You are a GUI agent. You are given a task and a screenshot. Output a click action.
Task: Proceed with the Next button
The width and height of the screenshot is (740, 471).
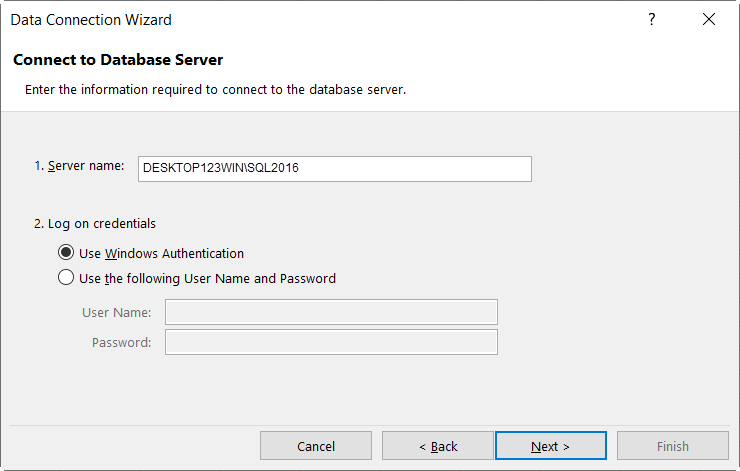[551, 446]
